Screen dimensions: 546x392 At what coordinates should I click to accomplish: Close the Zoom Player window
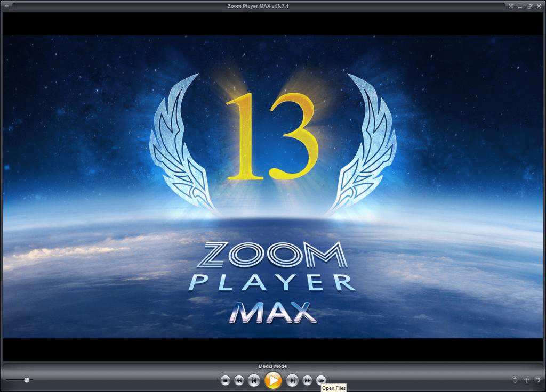(x=539, y=6)
